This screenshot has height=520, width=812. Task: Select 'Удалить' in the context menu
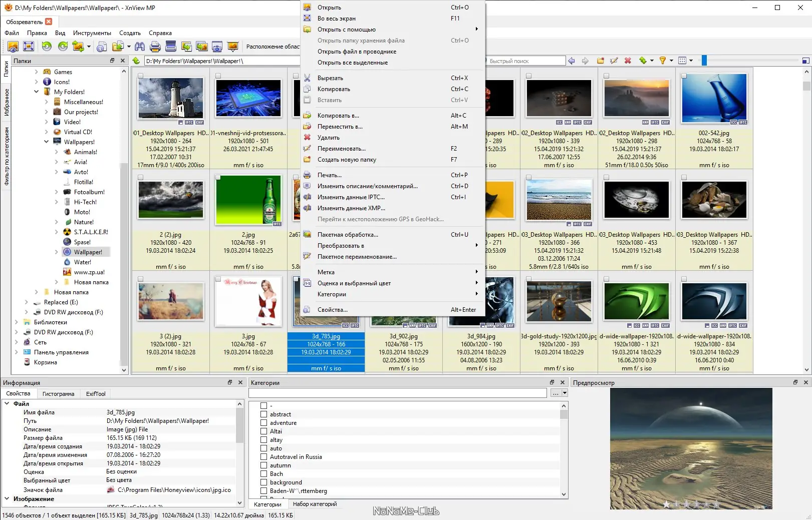click(329, 138)
